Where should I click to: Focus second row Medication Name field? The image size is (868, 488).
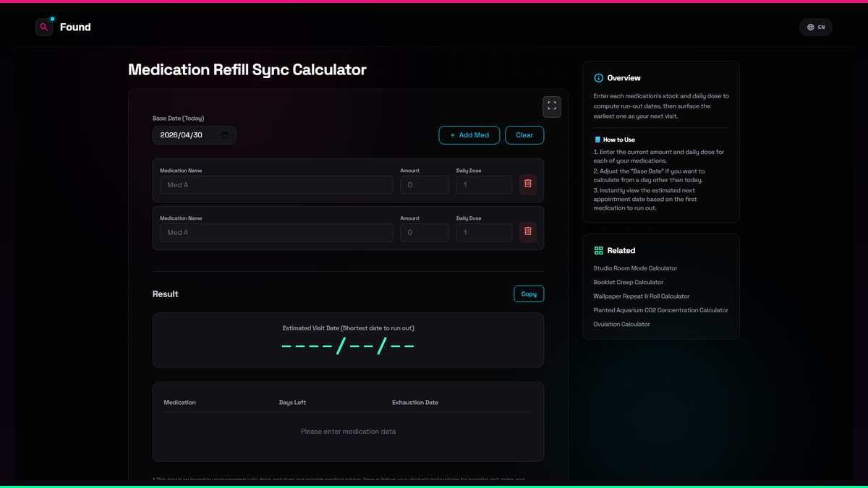[x=276, y=233]
